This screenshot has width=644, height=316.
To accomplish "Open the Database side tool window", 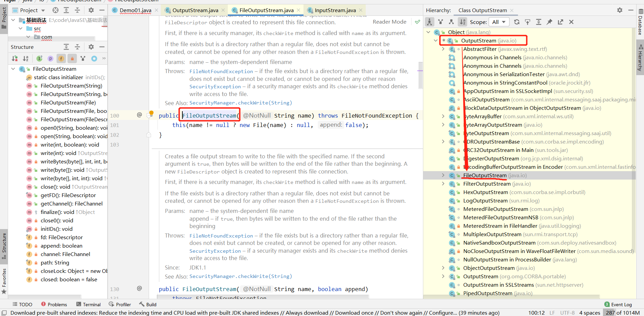I will pyautogui.click(x=640, y=22).
